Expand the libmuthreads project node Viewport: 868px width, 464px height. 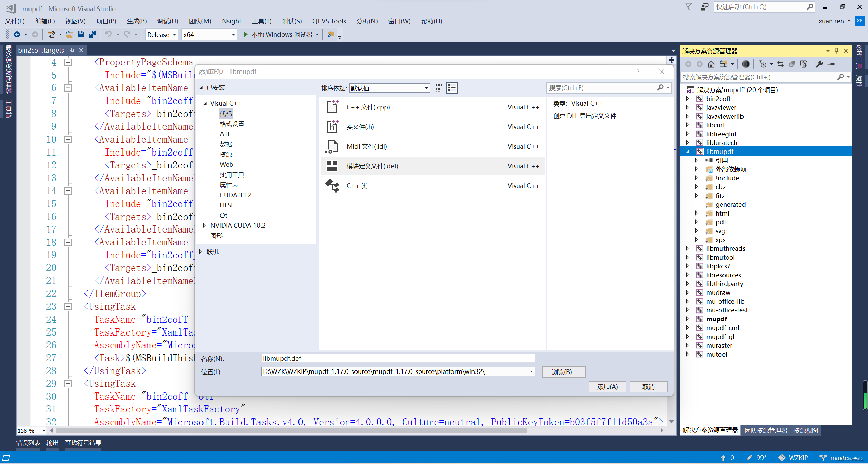coord(687,248)
